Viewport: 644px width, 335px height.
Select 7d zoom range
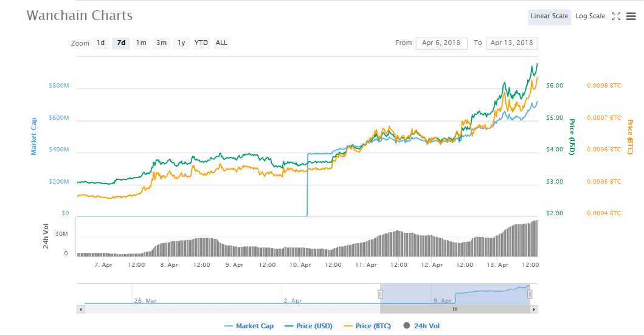[x=121, y=43]
